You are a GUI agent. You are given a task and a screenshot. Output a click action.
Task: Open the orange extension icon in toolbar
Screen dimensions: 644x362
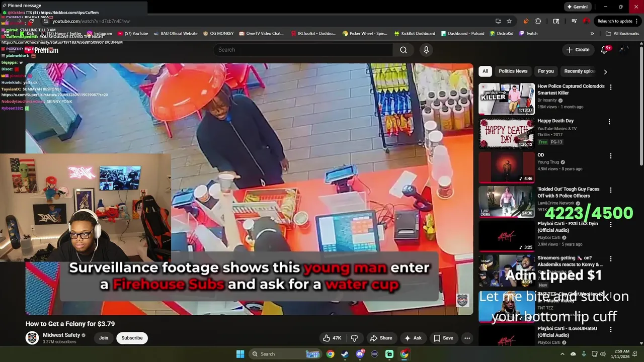pyautogui.click(x=526, y=21)
